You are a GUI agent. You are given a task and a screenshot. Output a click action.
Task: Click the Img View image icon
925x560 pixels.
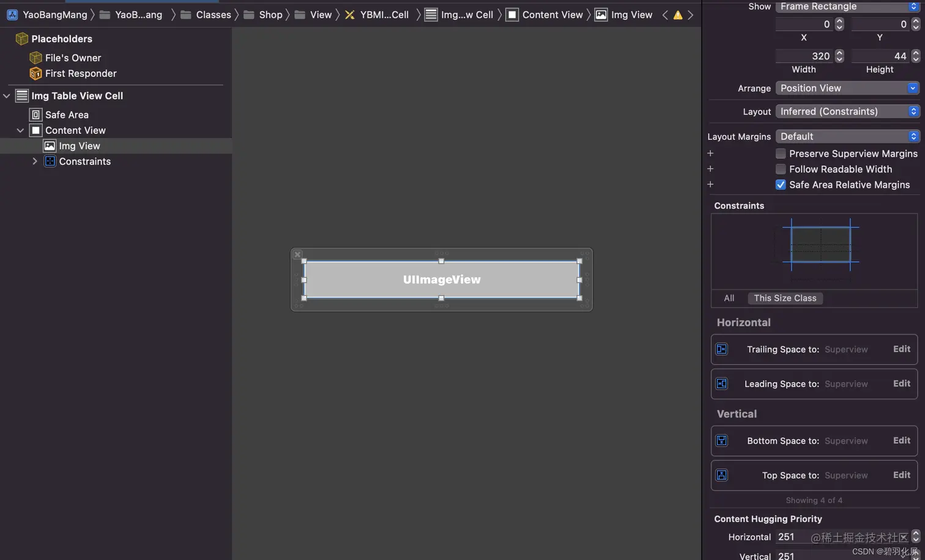[x=50, y=146]
